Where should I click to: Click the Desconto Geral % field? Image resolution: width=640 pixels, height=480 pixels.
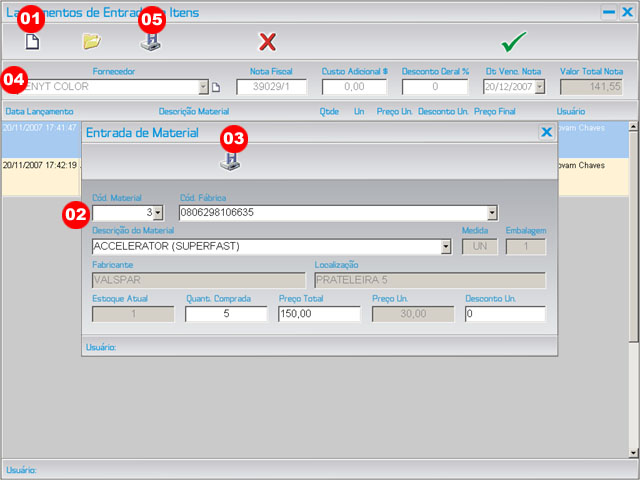434,88
